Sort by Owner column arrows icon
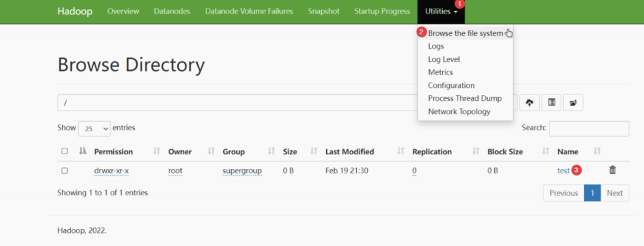 211,152
